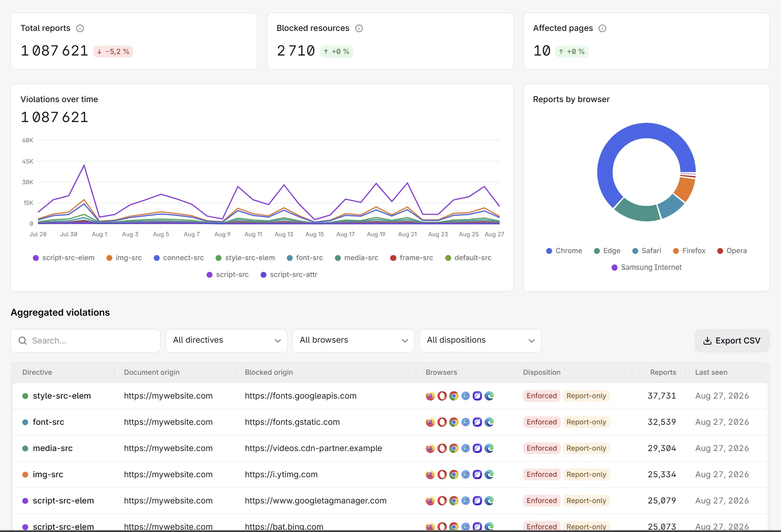Open the All directives dropdown
Screen dimensions: 781x532
[227, 340]
